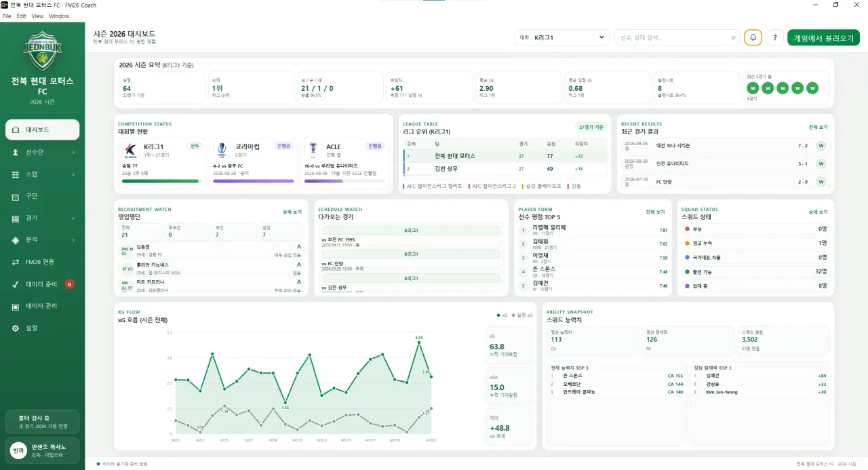
Task: Expand the 선수단 submenu chevron
Action: click(73, 153)
